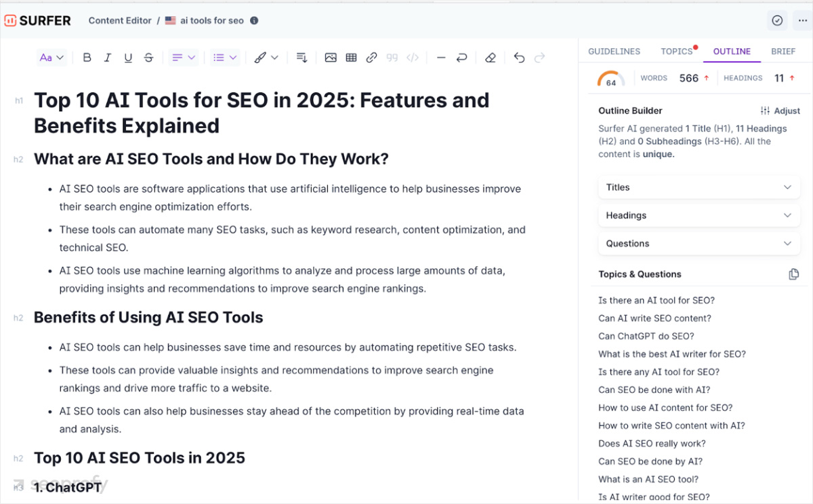Switch to the Guidelines tab

click(x=614, y=51)
